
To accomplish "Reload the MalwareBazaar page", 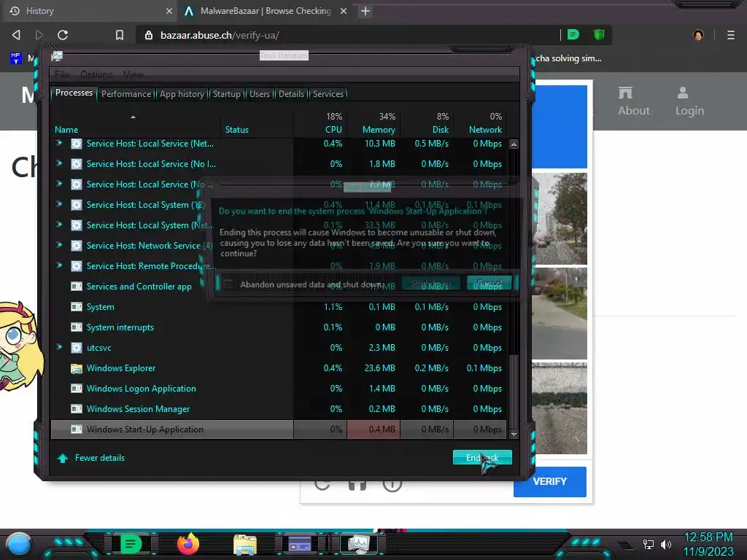I will click(63, 35).
